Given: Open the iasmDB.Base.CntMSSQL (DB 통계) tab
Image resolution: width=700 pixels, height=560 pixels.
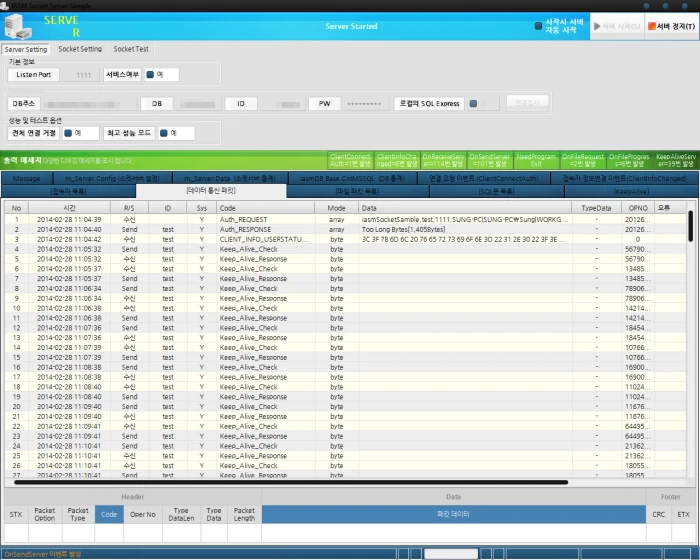Looking at the screenshot, I should 352,179.
